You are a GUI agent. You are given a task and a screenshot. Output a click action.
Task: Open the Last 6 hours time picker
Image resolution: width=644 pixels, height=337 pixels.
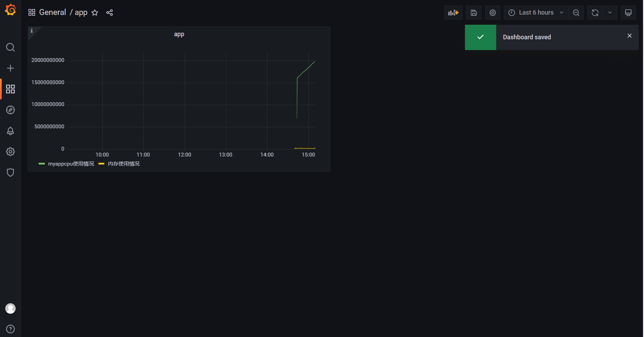pyautogui.click(x=536, y=13)
